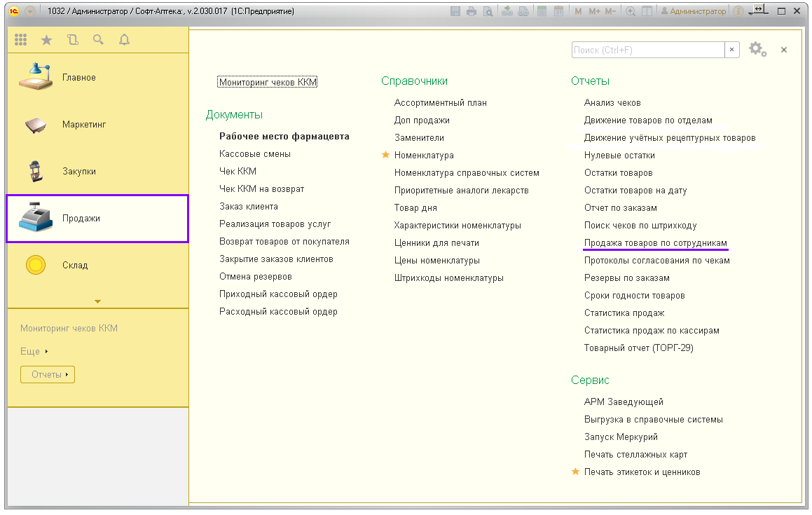Open Продажа товаров по сотрудникам report
Screen dimensions: 812x515
[656, 243]
